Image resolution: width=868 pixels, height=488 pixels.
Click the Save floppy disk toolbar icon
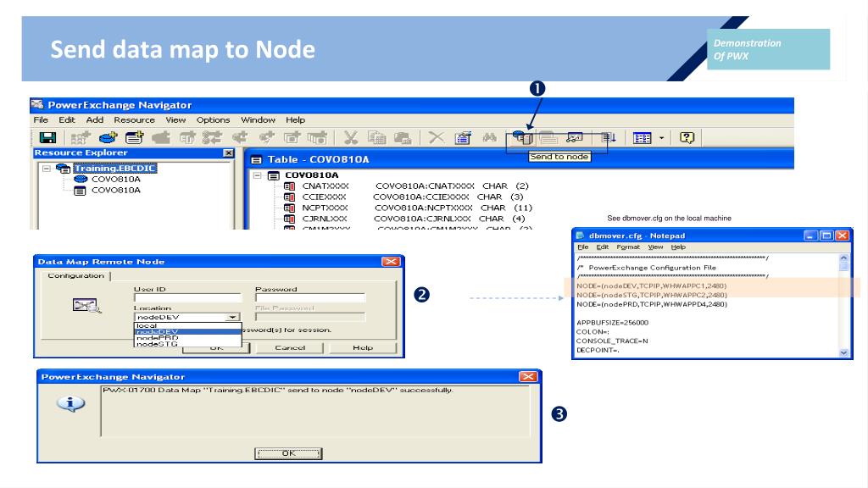point(47,138)
